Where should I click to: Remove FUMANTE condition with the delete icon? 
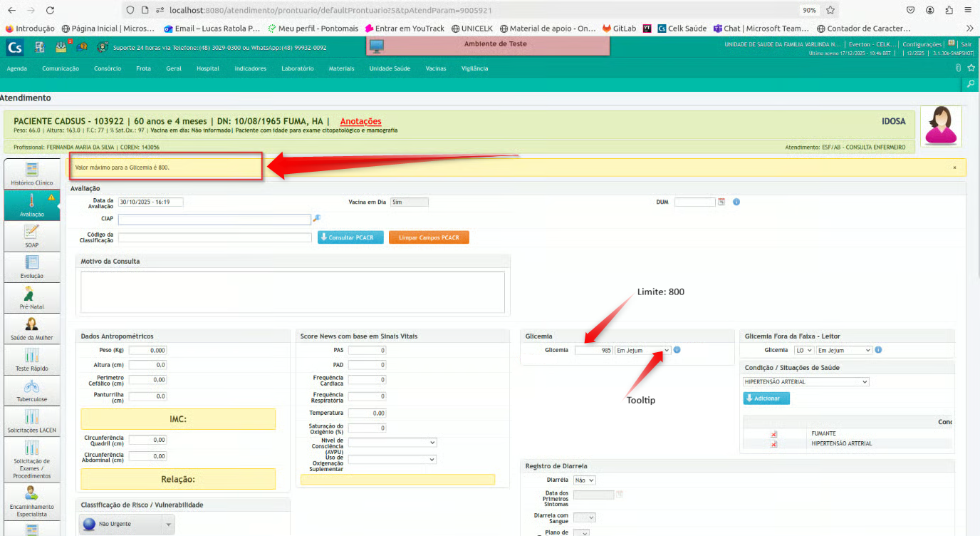coord(773,433)
